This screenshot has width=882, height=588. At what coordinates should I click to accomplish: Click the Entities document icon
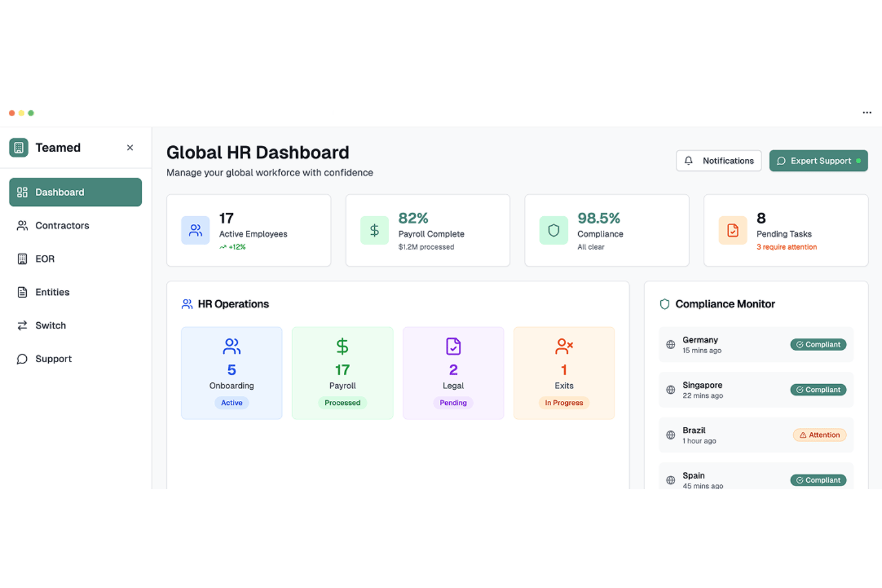click(22, 292)
